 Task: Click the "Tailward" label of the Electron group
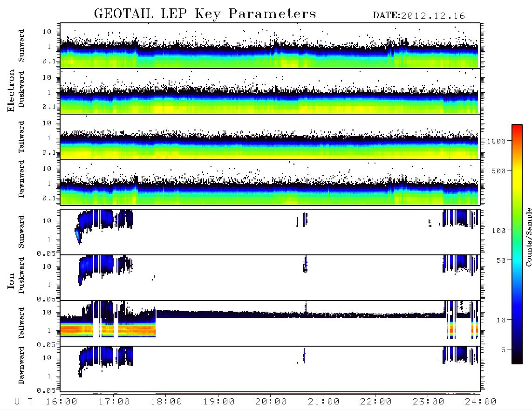pyautogui.click(x=21, y=137)
